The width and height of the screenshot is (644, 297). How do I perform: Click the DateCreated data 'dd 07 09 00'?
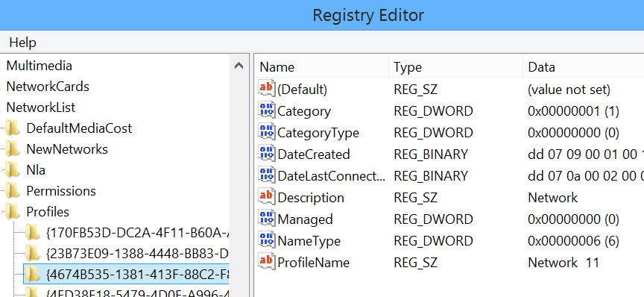click(x=586, y=154)
